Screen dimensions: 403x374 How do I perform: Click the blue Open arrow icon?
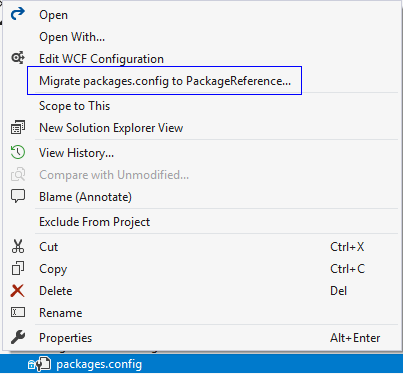tap(18, 14)
